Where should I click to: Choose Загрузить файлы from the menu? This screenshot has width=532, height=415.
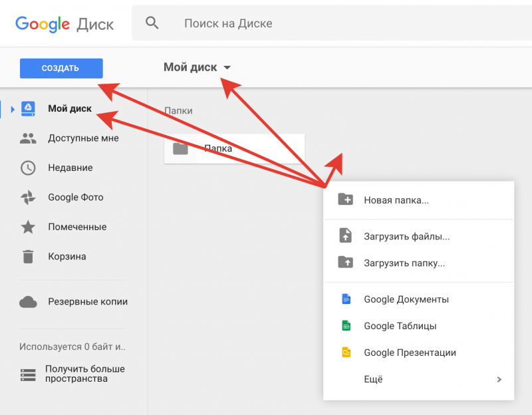pyautogui.click(x=406, y=235)
